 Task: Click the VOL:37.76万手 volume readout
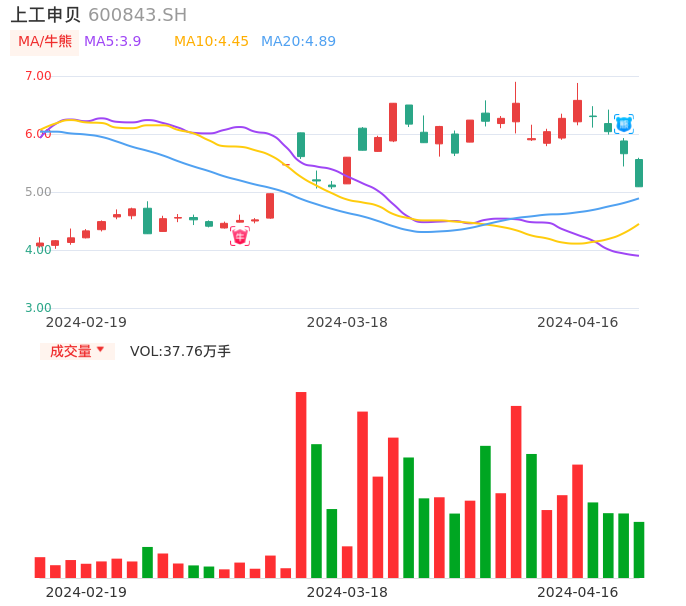pyautogui.click(x=180, y=351)
